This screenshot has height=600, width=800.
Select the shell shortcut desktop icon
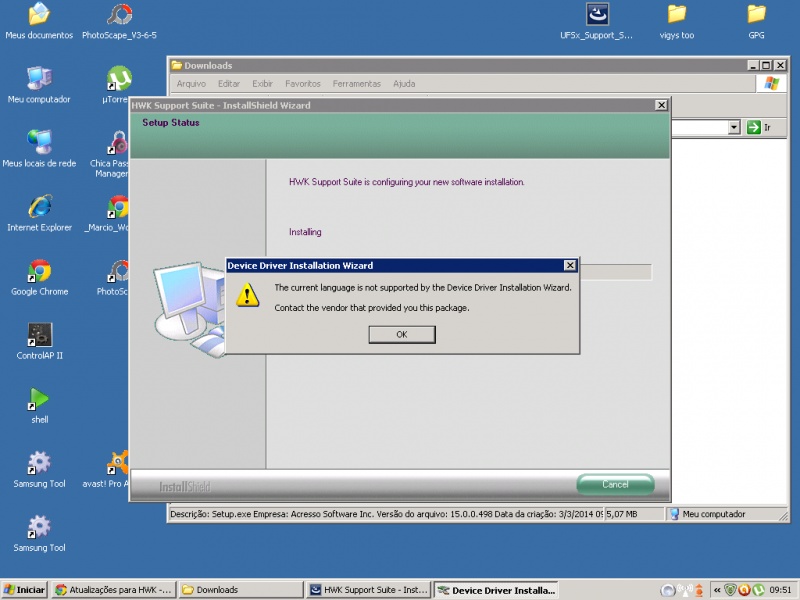[x=39, y=406]
